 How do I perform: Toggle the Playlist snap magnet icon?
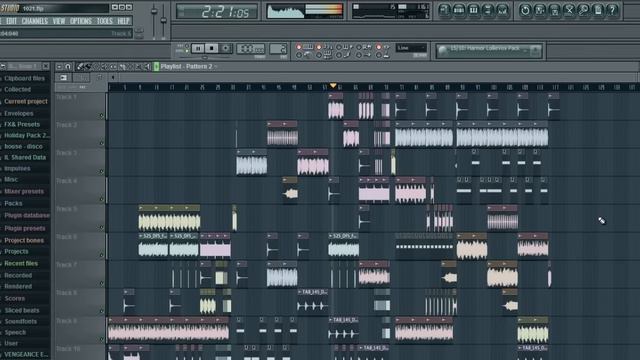(68, 67)
